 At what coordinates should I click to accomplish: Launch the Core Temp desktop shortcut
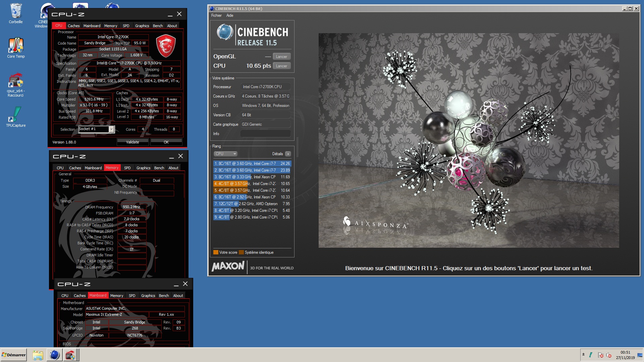(x=16, y=48)
